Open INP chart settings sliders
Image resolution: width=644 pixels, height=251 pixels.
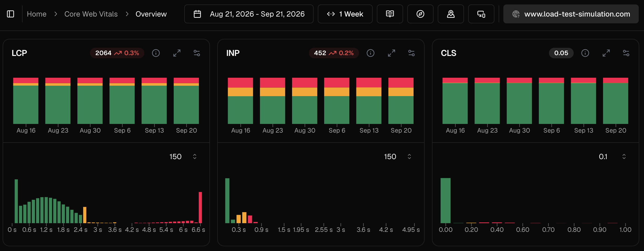[411, 53]
